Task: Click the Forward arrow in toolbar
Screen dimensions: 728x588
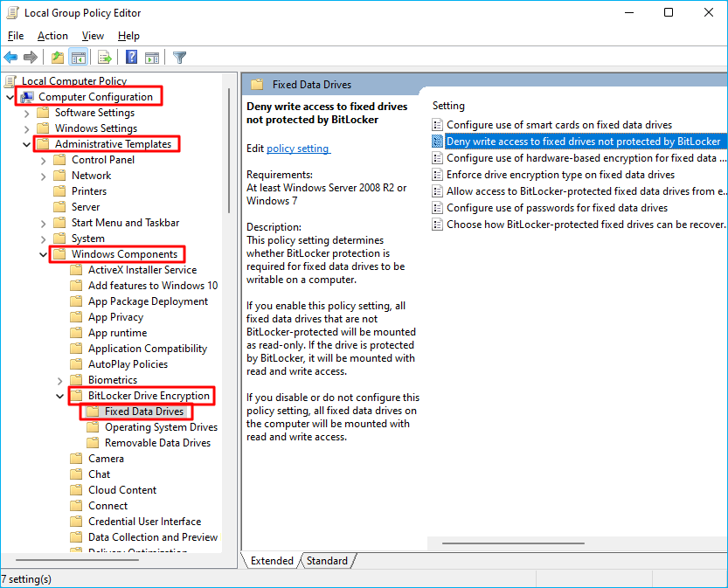Action: pyautogui.click(x=31, y=58)
